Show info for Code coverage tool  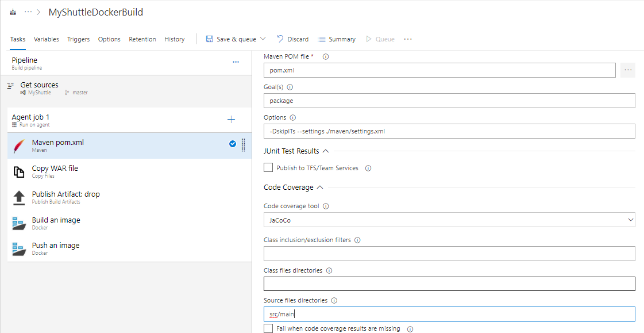(x=326, y=206)
